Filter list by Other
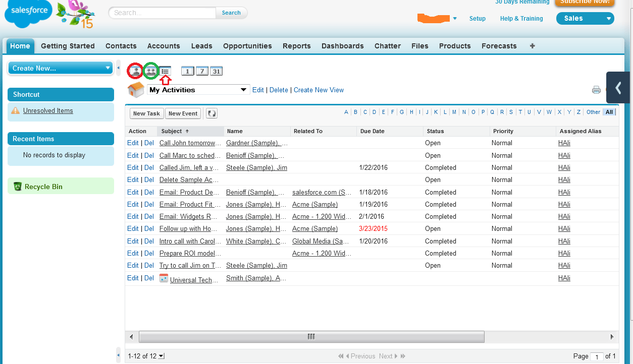633x364 pixels. click(x=594, y=112)
